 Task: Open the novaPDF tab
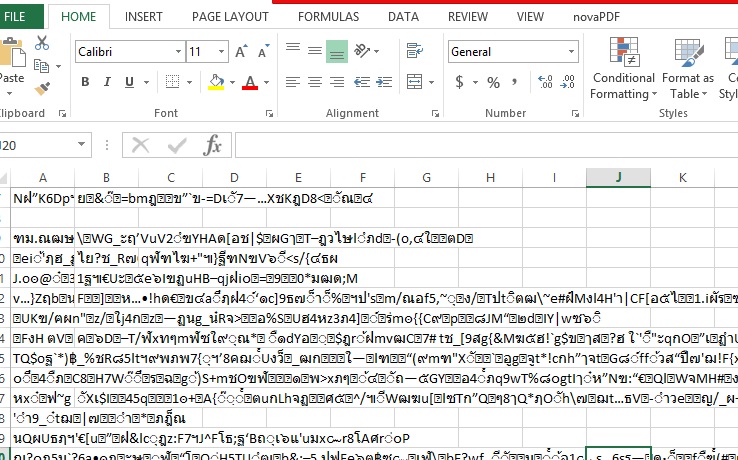[x=596, y=17]
